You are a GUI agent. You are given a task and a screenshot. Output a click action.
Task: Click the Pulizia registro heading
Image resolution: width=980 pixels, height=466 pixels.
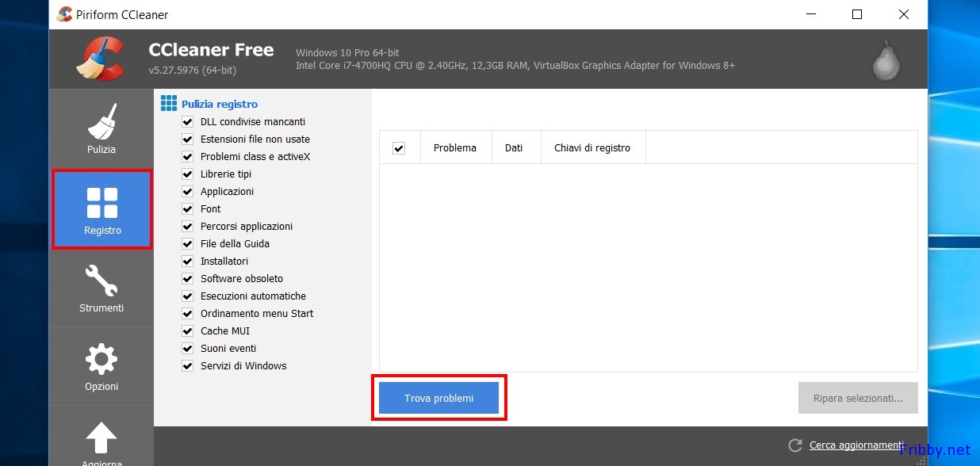click(x=220, y=104)
